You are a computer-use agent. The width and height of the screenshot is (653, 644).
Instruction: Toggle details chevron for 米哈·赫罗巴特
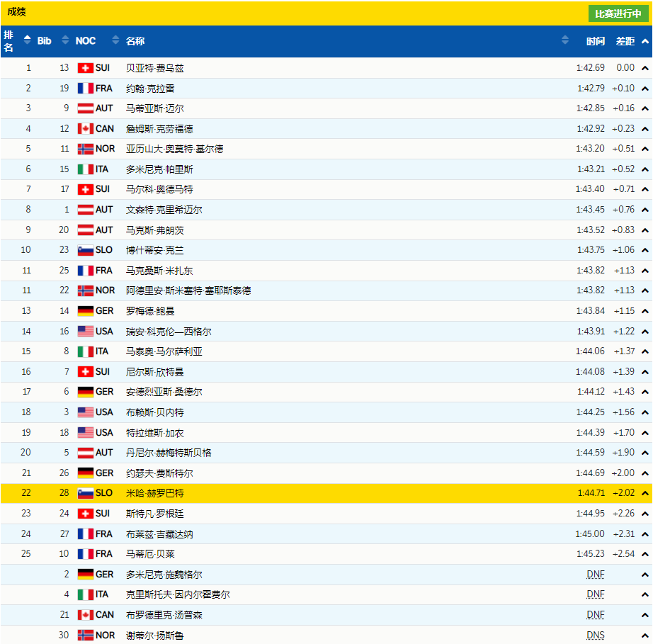[645, 493]
